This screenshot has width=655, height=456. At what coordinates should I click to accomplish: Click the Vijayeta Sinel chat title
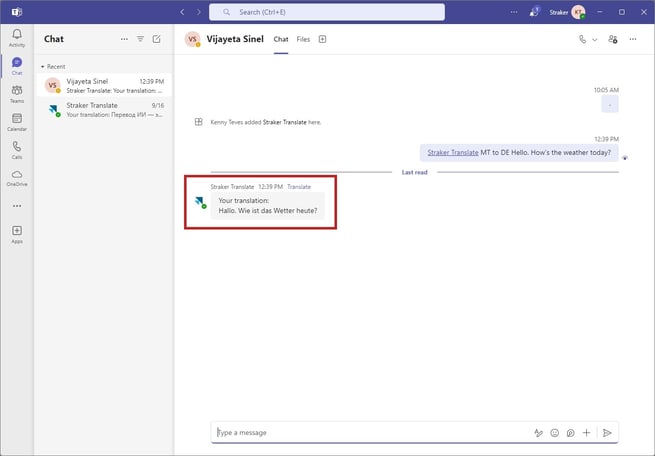click(x=235, y=39)
